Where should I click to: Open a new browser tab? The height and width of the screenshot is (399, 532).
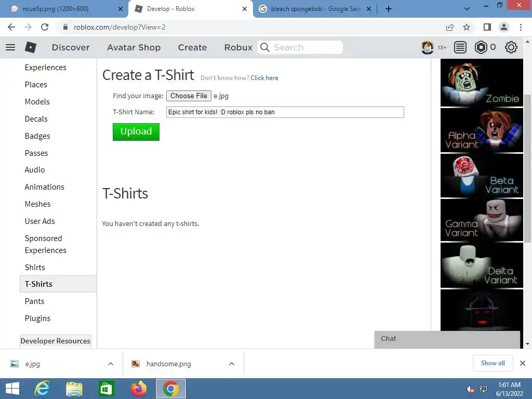click(x=389, y=9)
